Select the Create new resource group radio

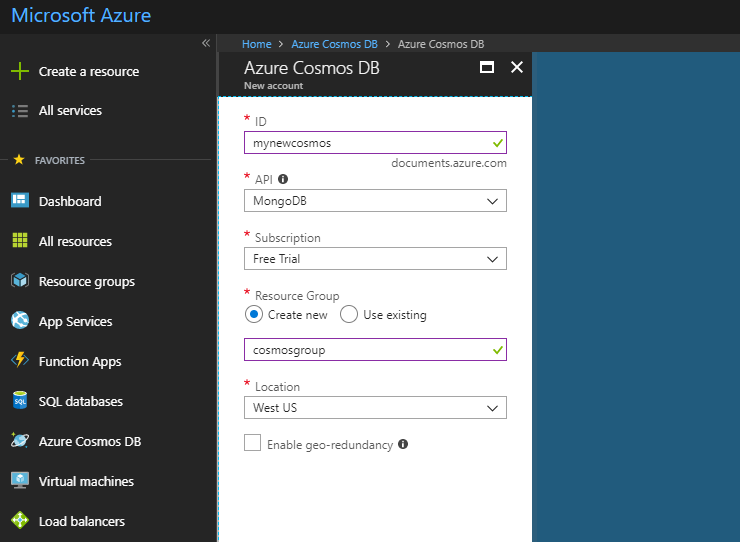tap(254, 314)
